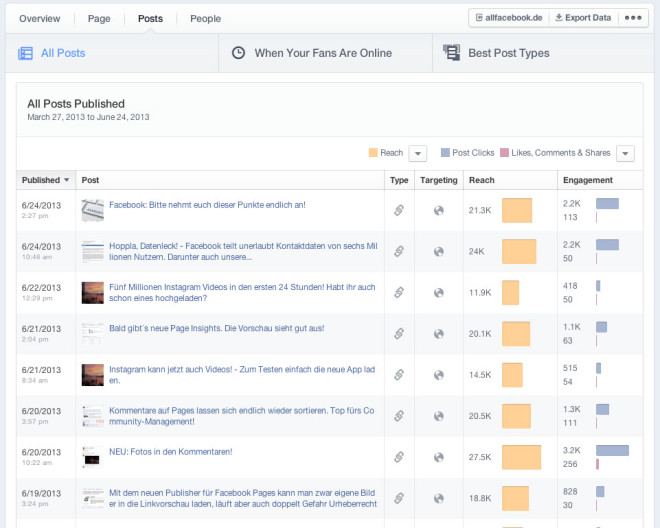Click link type icon for 'Bitte nehmt euch' post

[x=399, y=210]
